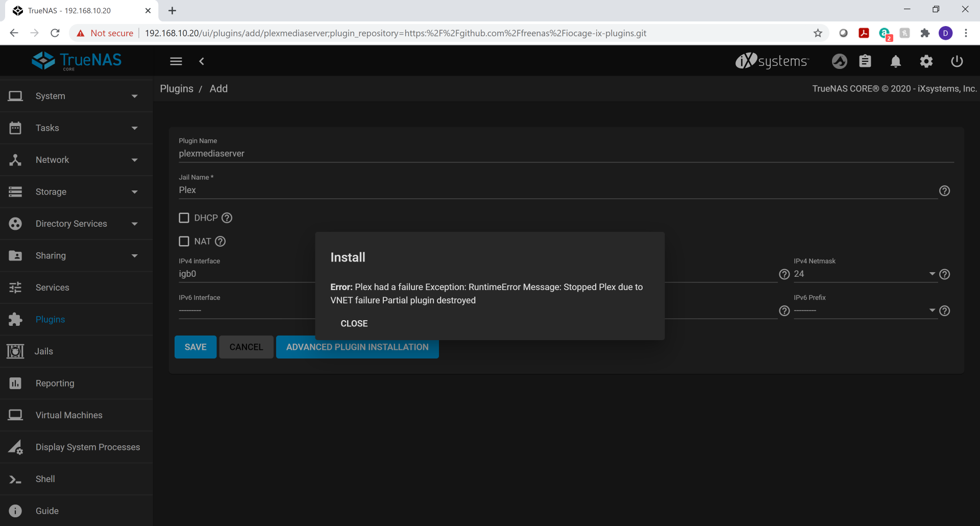Open the TrueCommand status icon
The width and height of the screenshot is (980, 526).
840,61
